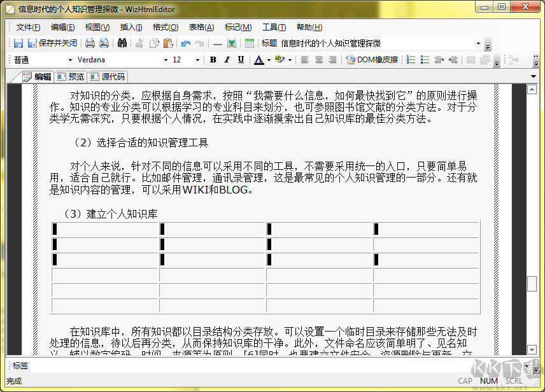Open the 格式(O) menu
Image resolution: width=545 pixels, height=392 pixels.
[x=166, y=27]
